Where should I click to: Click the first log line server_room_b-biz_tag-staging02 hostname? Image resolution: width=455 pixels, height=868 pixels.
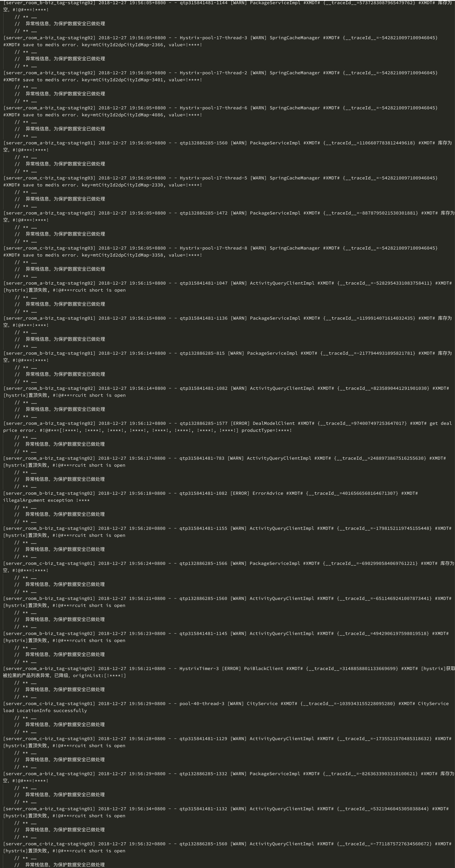49,3
